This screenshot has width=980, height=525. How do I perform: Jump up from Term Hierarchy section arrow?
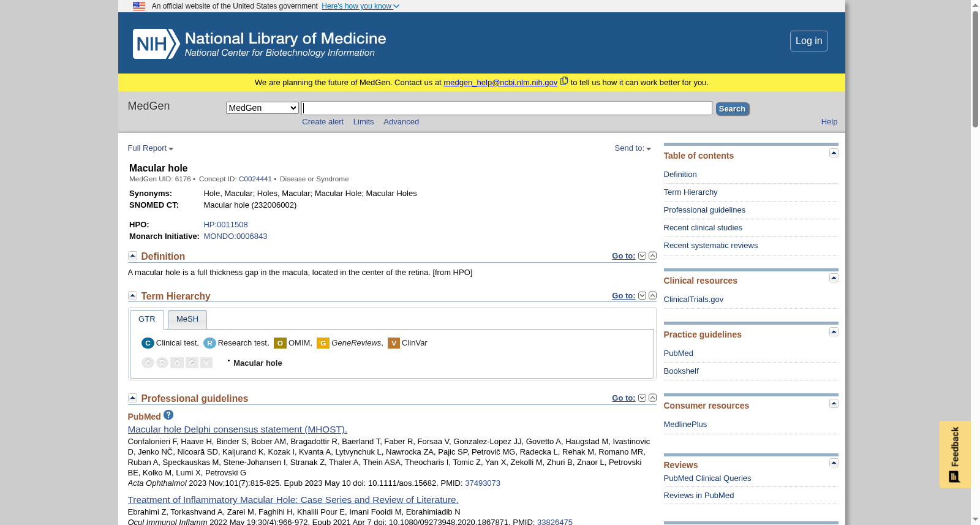click(x=652, y=295)
